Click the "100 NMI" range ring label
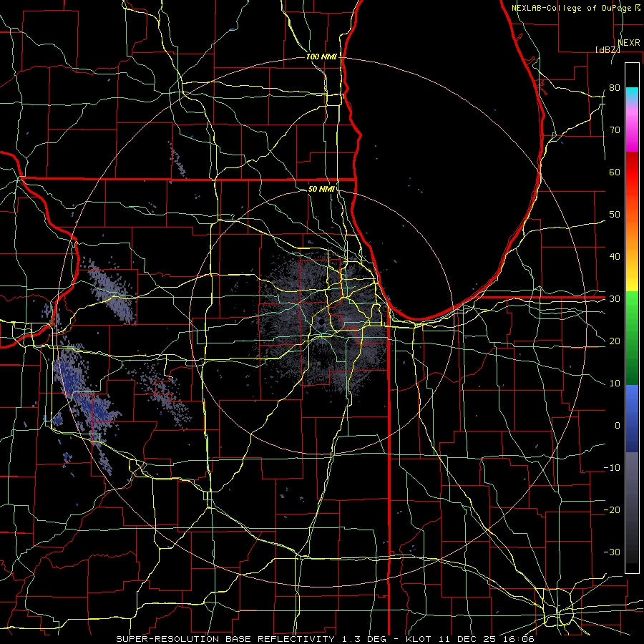The width and height of the screenshot is (644, 644). click(x=321, y=57)
